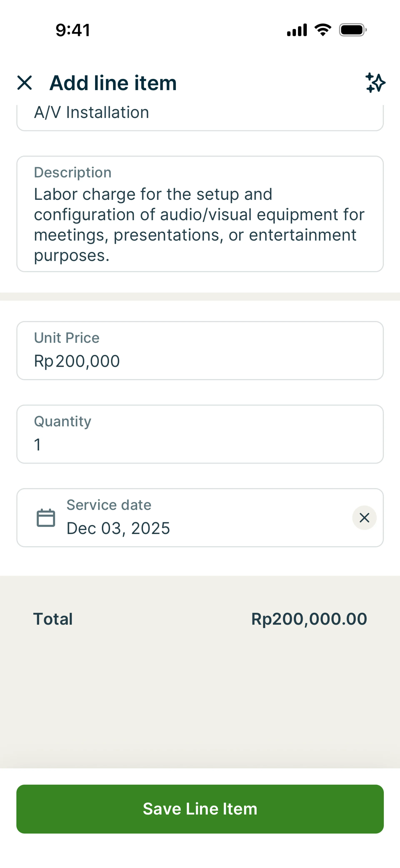The image size is (400, 868).
Task: Select the Quantity input field
Action: [200, 434]
